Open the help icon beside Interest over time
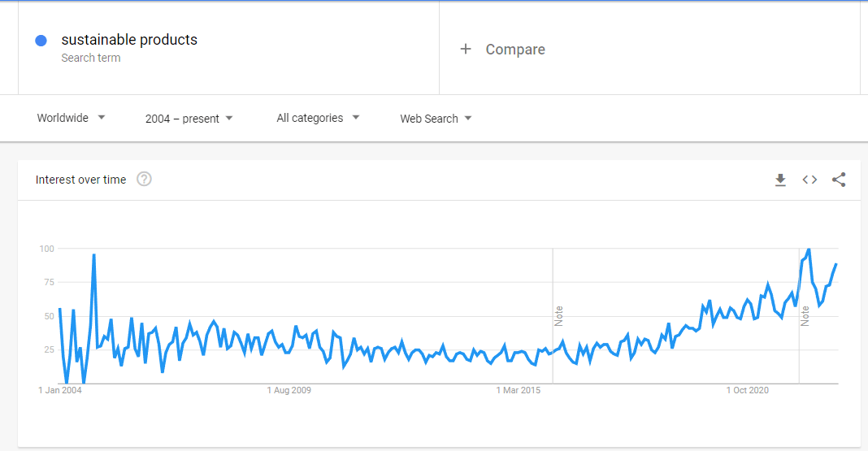Viewport: 868px width, 451px height. (144, 180)
